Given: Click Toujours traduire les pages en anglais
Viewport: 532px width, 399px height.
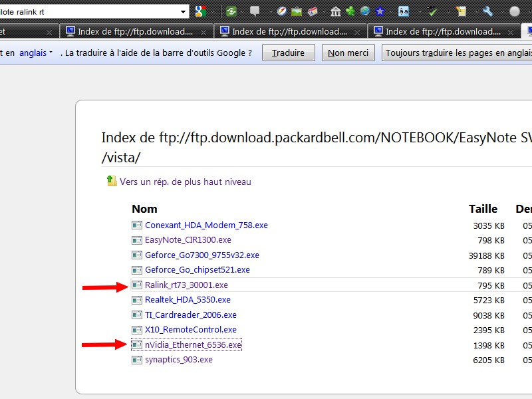Looking at the screenshot, I should pos(458,53).
